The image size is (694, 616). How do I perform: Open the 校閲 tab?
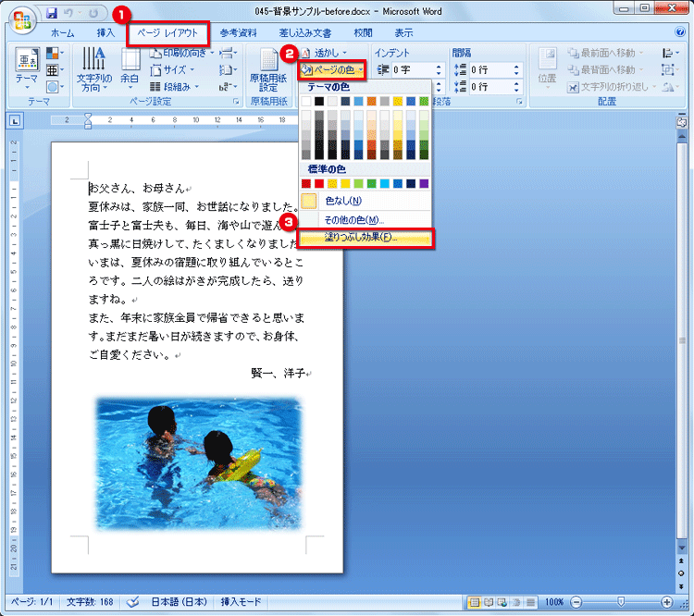363,32
